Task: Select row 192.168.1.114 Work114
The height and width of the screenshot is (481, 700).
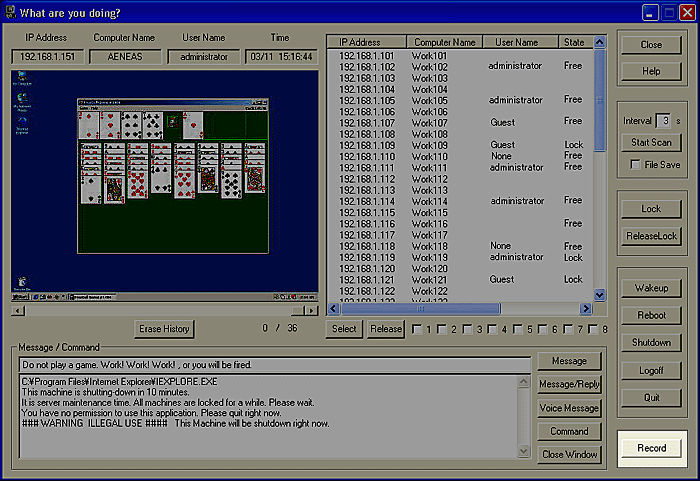Action: [x=460, y=201]
